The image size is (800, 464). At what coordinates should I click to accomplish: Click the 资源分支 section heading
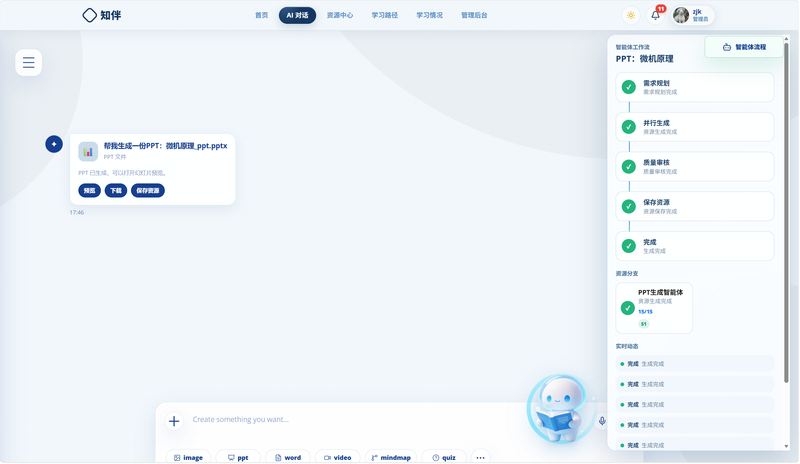point(627,274)
